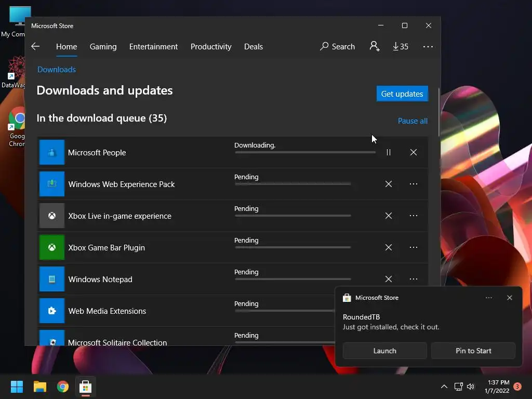Screen dimensions: 532x399
Task: Click the Pause all link
Action: click(x=413, y=121)
